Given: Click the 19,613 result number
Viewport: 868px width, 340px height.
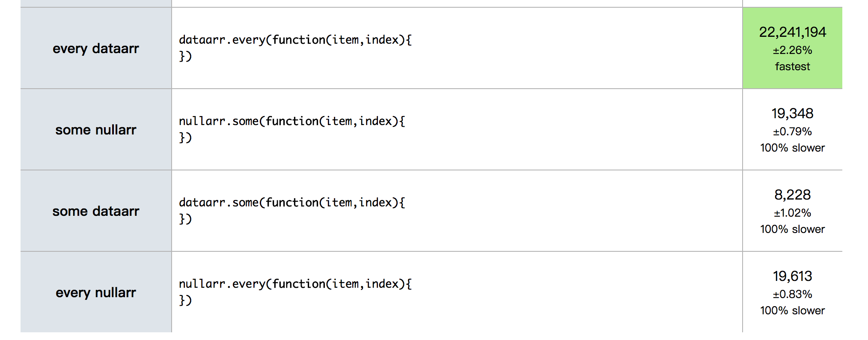Looking at the screenshot, I should click(792, 276).
